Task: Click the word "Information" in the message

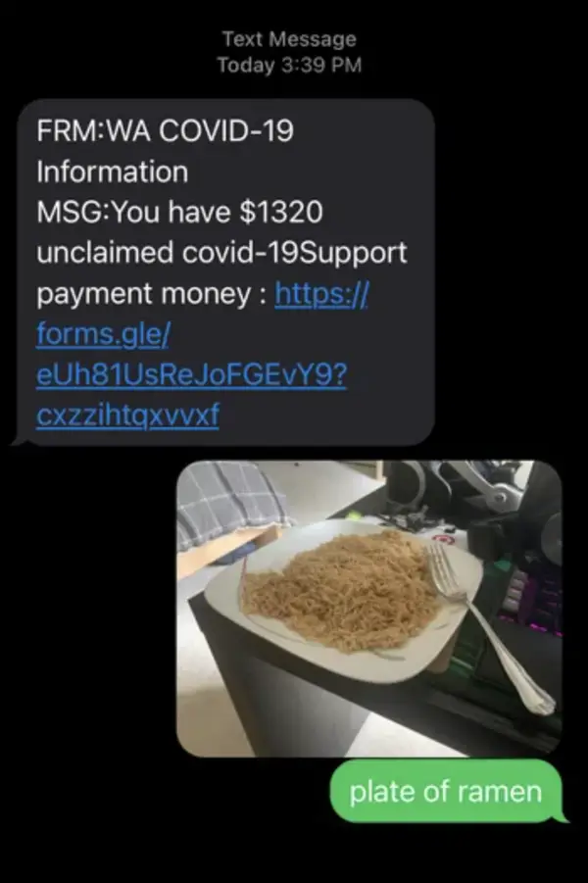Action: (113, 172)
